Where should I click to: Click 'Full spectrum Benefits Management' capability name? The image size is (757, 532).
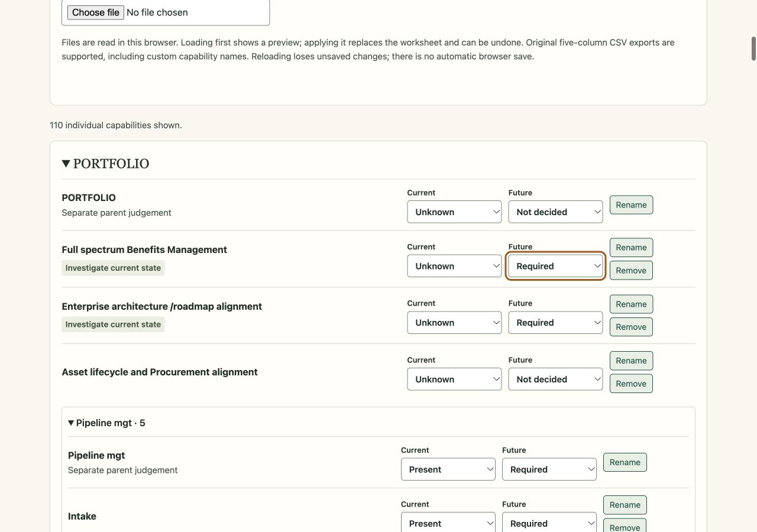pyautogui.click(x=144, y=249)
